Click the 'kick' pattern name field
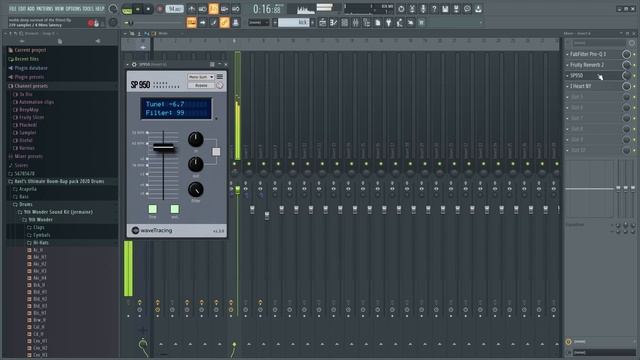 tap(293, 22)
